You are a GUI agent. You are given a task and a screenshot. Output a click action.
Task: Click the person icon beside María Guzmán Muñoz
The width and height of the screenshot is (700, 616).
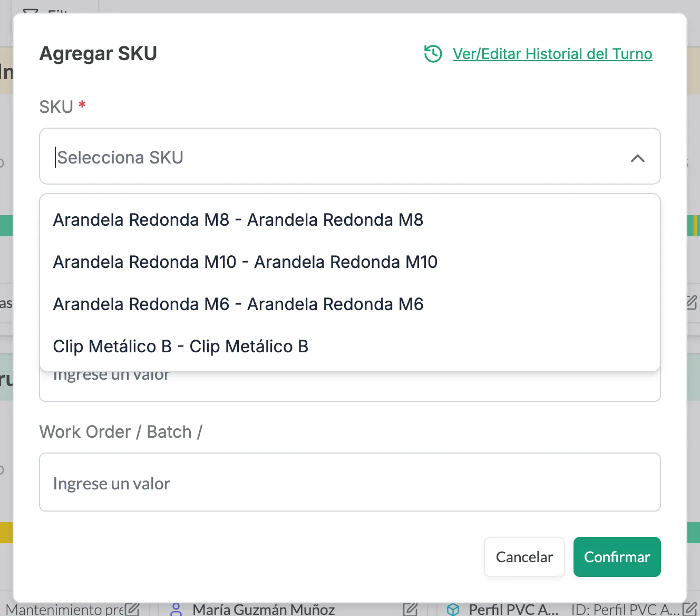177,610
